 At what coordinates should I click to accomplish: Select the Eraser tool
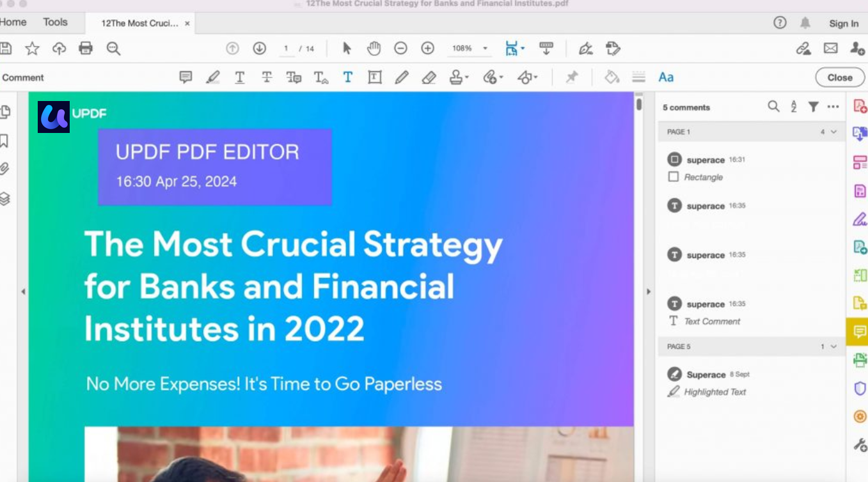429,77
